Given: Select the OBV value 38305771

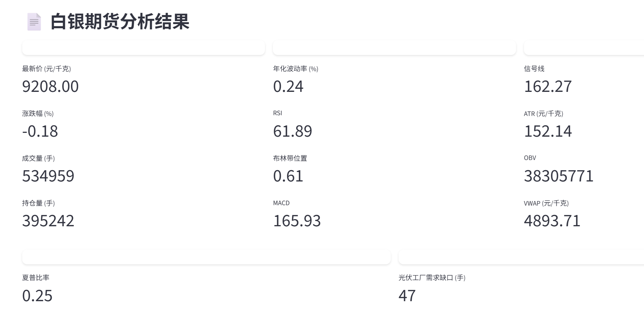Looking at the screenshot, I should [x=559, y=176].
